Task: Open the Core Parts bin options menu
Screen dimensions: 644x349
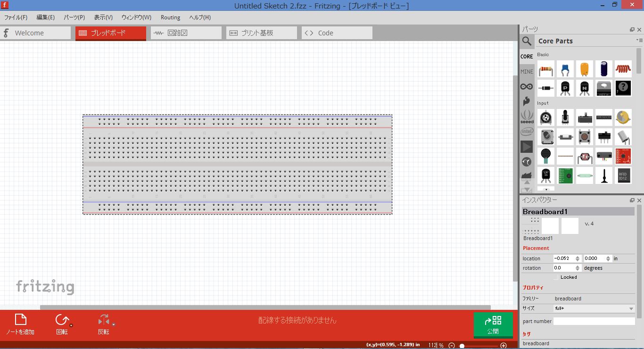Action: click(x=639, y=41)
